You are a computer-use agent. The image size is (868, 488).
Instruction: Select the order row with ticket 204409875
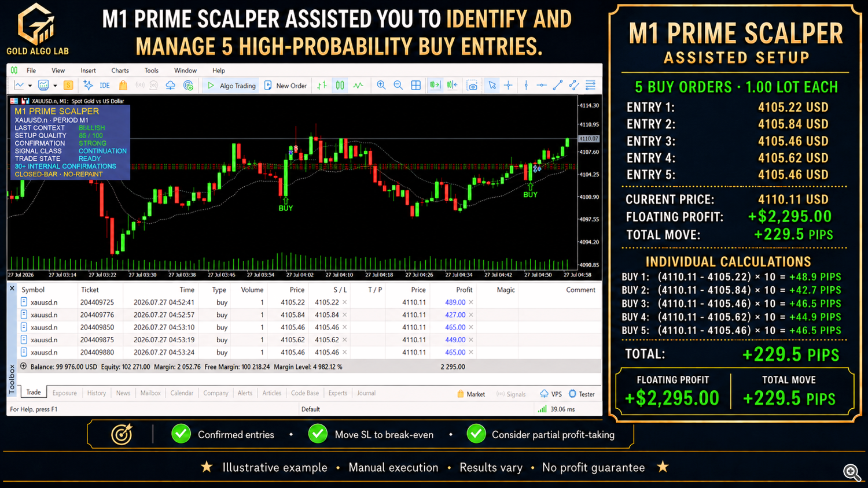[310, 340]
